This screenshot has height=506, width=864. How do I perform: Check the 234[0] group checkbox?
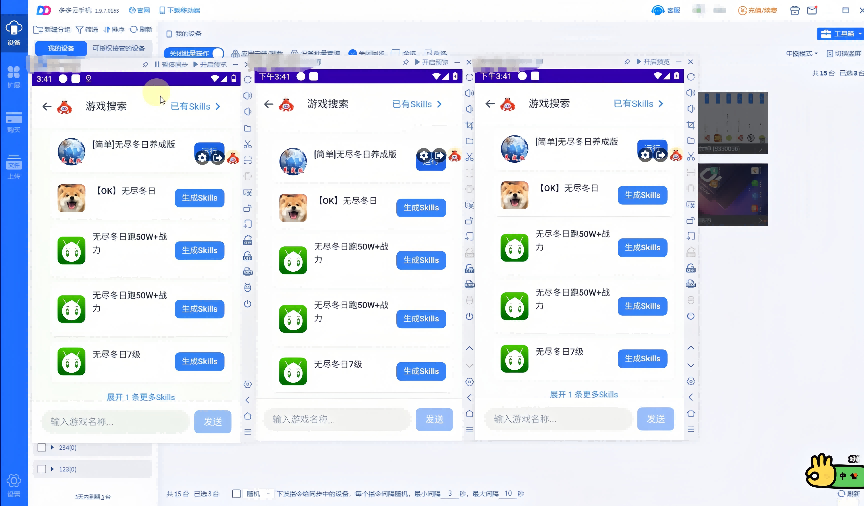(x=41, y=448)
